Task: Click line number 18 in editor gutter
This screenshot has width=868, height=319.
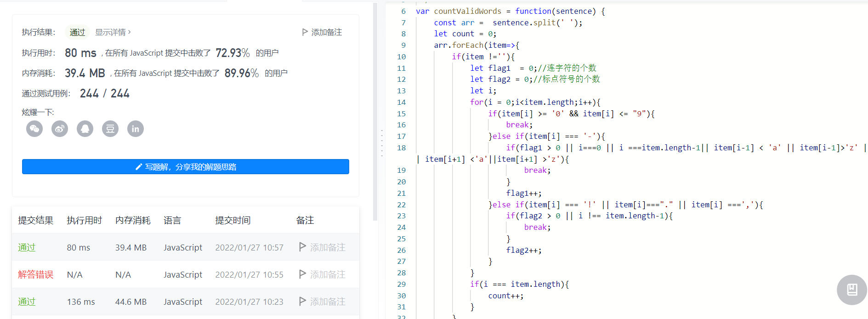Action: (401, 148)
